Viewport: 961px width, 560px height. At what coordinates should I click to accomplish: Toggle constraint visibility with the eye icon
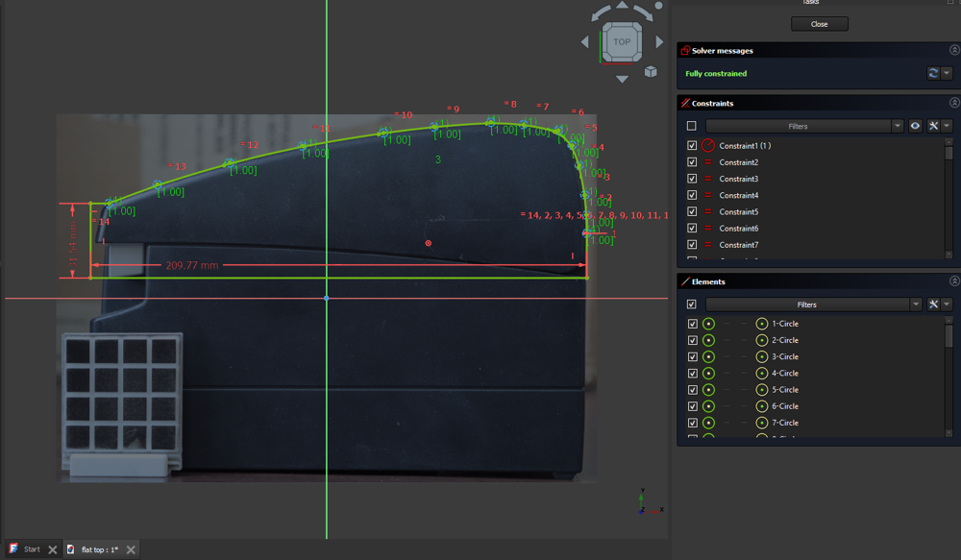(x=915, y=126)
